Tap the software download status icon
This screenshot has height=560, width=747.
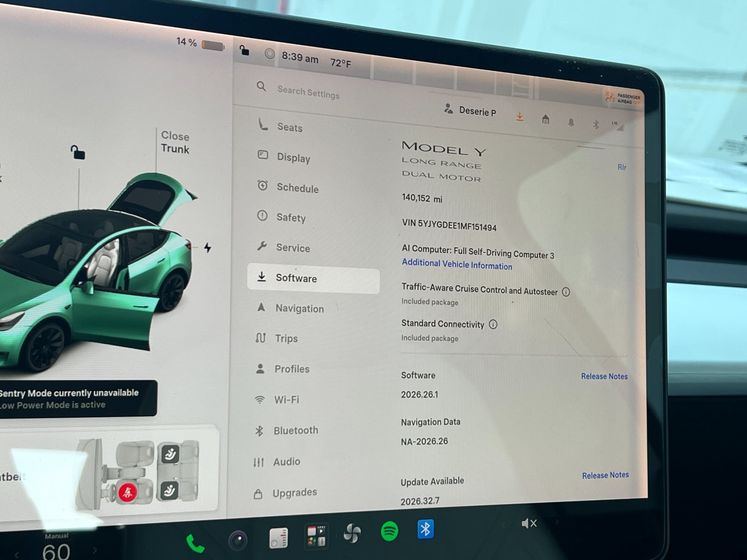click(x=520, y=117)
